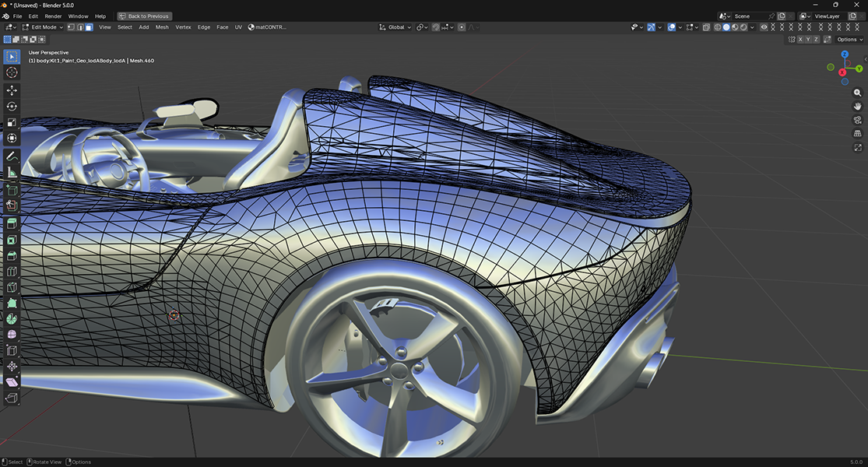Pick the Inset Faces tool

coord(12,241)
